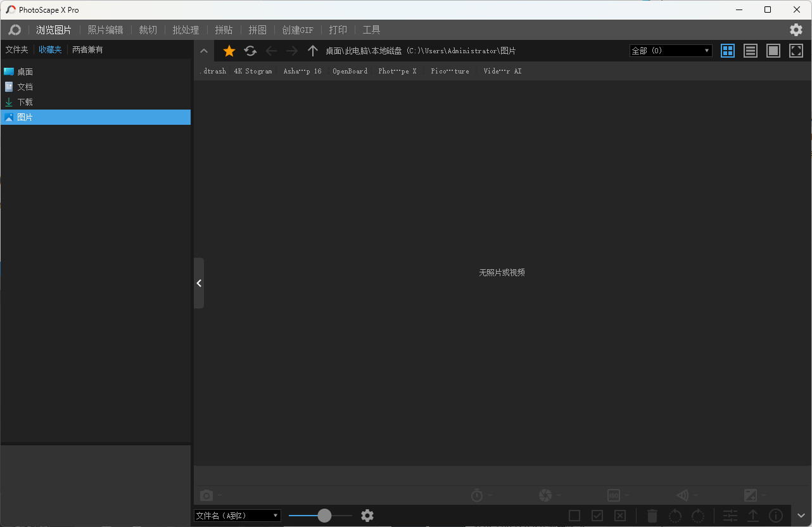812x527 pixels.
Task: Open the OpenBoard subfolder
Action: point(350,72)
